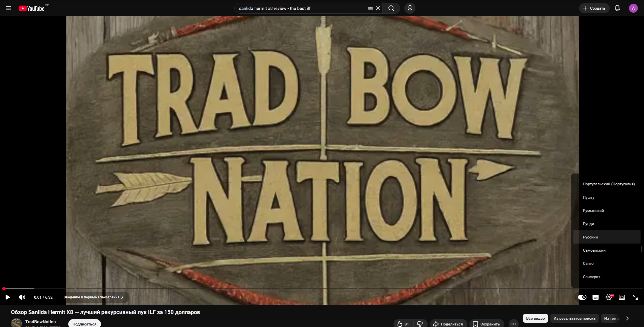Toggle the autoplay switch
The width and height of the screenshot is (644, 327).
(x=582, y=297)
